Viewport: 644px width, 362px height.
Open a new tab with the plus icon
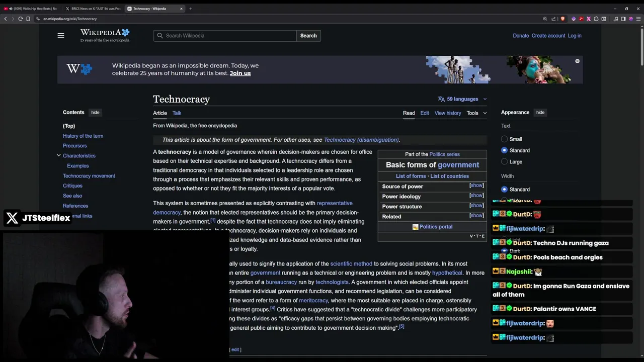pyautogui.click(x=190, y=9)
